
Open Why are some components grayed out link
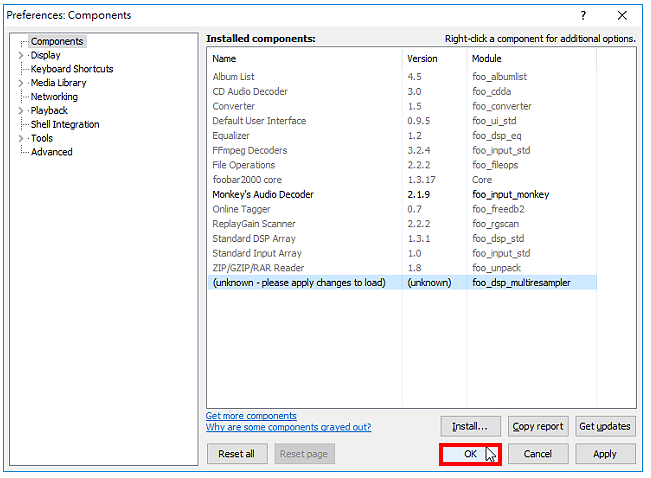(289, 427)
